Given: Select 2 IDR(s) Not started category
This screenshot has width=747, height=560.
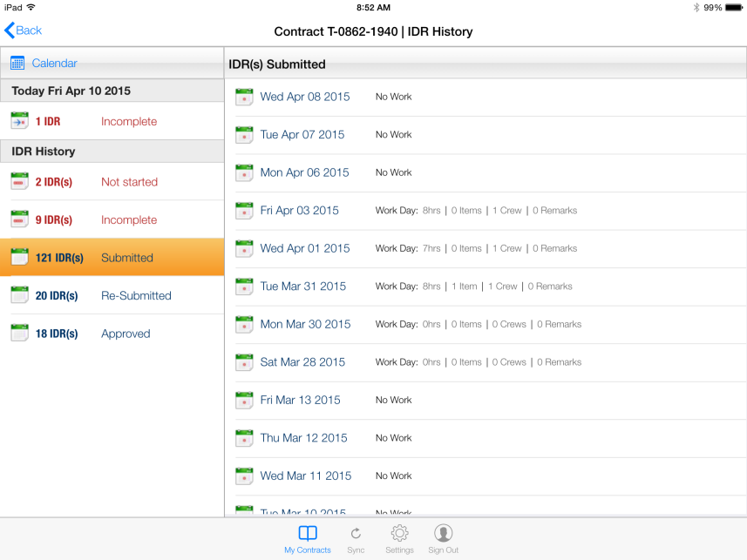Looking at the screenshot, I should [112, 182].
